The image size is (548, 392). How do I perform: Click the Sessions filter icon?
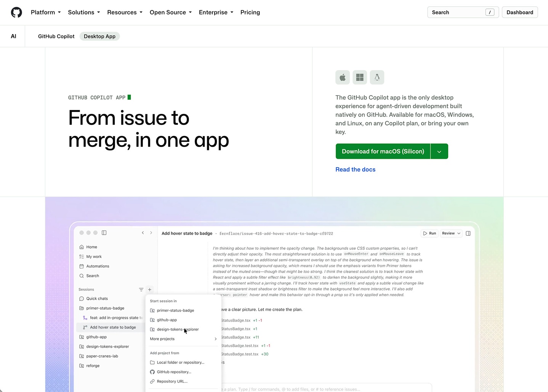click(141, 290)
